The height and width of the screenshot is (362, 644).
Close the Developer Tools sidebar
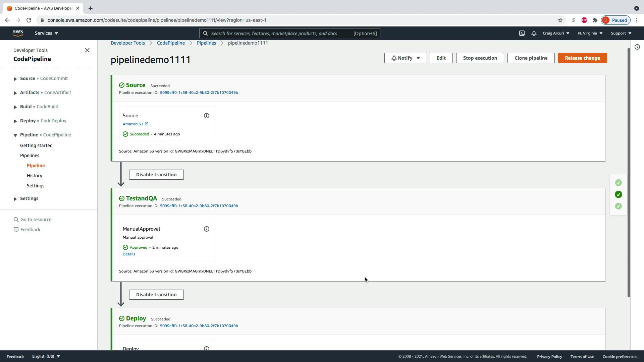87,50
